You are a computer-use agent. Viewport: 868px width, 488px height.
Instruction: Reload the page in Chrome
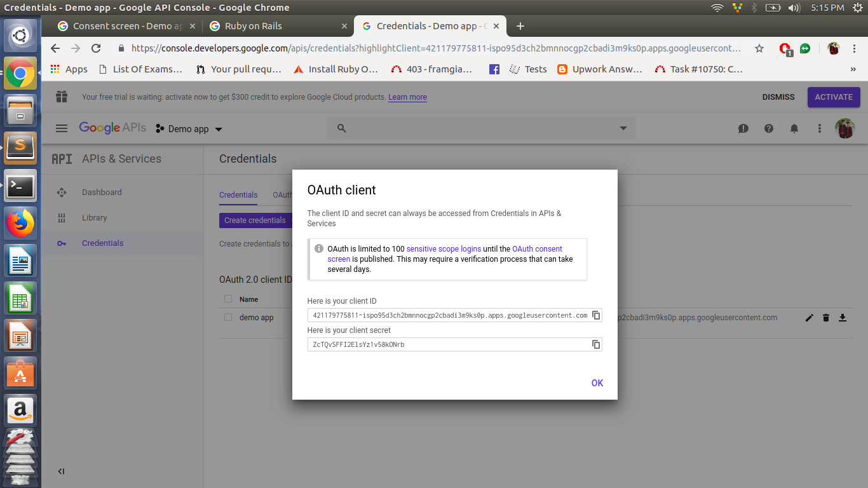96,48
